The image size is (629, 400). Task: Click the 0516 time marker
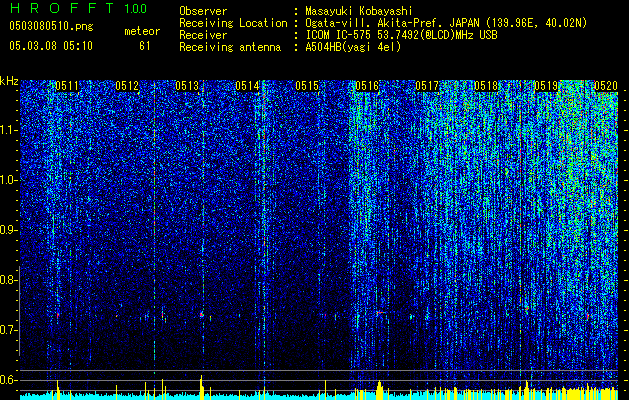[x=367, y=86]
